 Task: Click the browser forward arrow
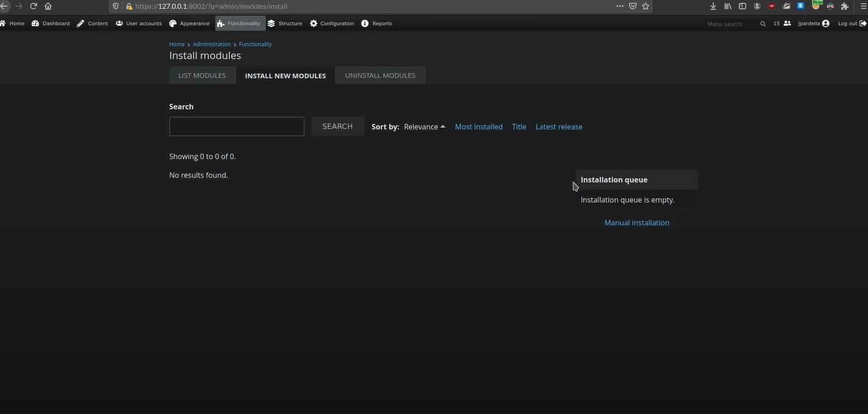tap(18, 6)
